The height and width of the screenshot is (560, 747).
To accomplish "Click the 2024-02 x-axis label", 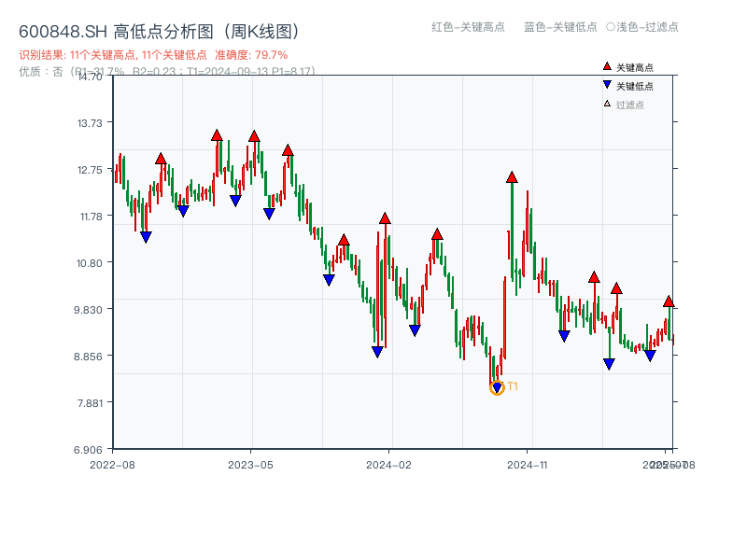I will 388,465.
